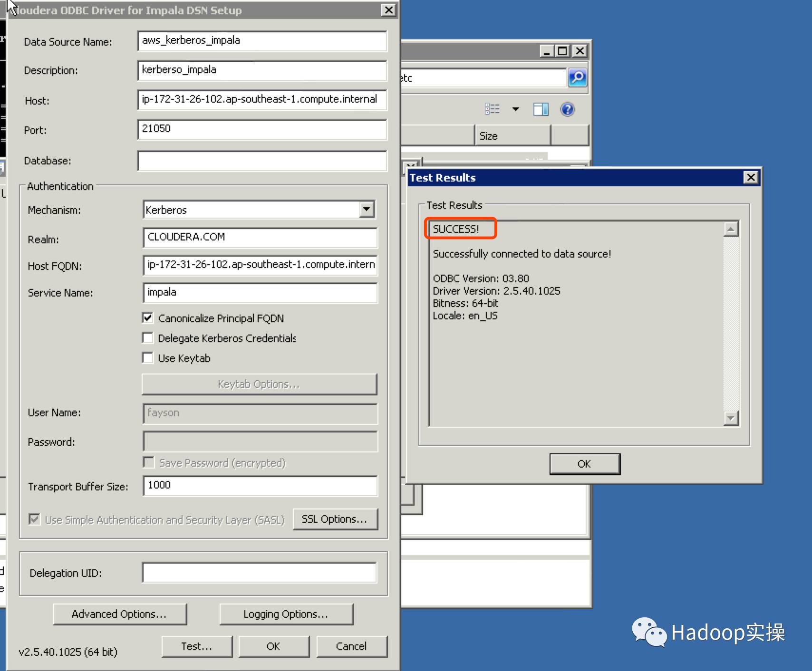Toggle the Use SASL checkbox
This screenshot has width=812, height=671.
pos(34,519)
